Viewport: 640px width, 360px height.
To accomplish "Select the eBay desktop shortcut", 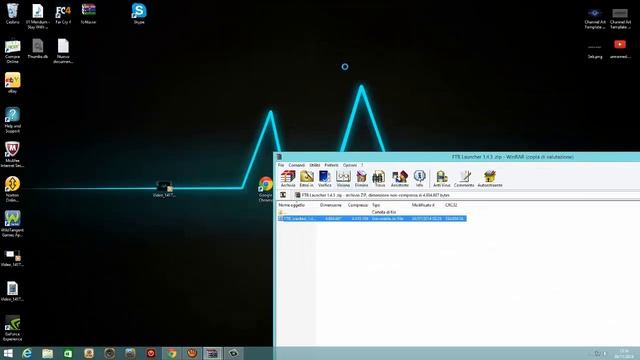I will tap(13, 83).
